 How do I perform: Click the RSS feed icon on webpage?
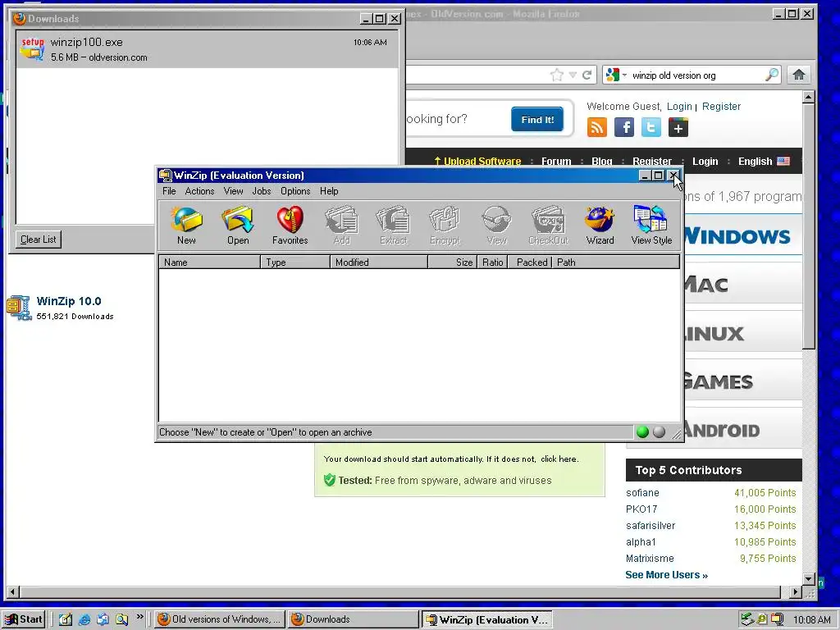click(x=597, y=127)
